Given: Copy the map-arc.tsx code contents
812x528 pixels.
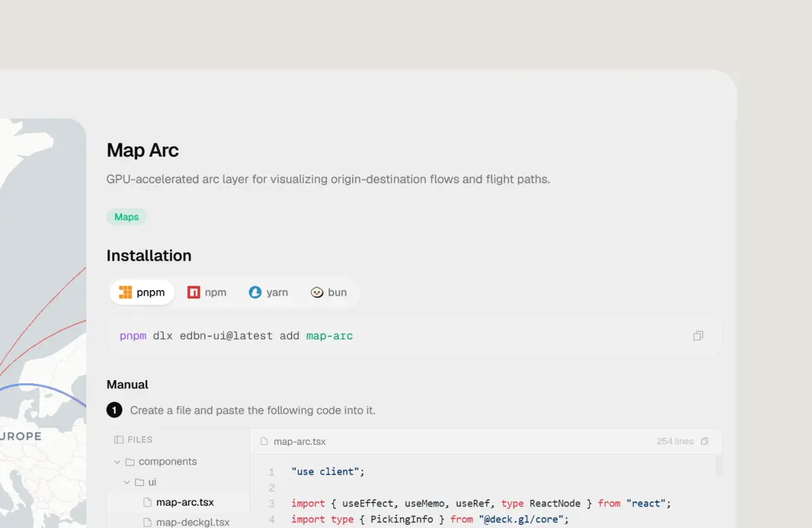Looking at the screenshot, I should pos(704,441).
